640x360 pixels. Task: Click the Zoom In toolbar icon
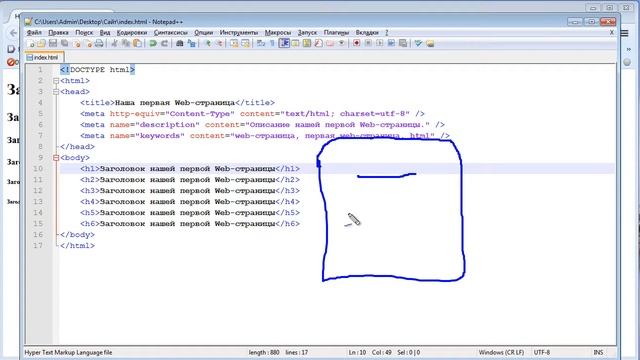coord(208,43)
